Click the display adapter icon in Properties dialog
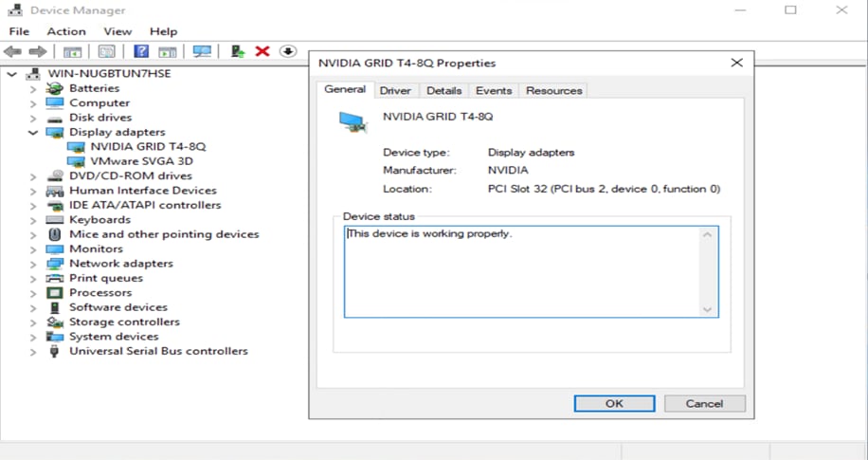 [x=353, y=122]
